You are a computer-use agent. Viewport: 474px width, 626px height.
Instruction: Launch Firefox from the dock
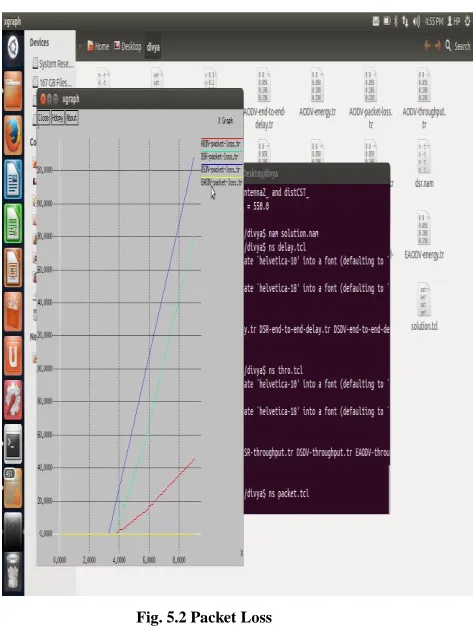pos(13,135)
